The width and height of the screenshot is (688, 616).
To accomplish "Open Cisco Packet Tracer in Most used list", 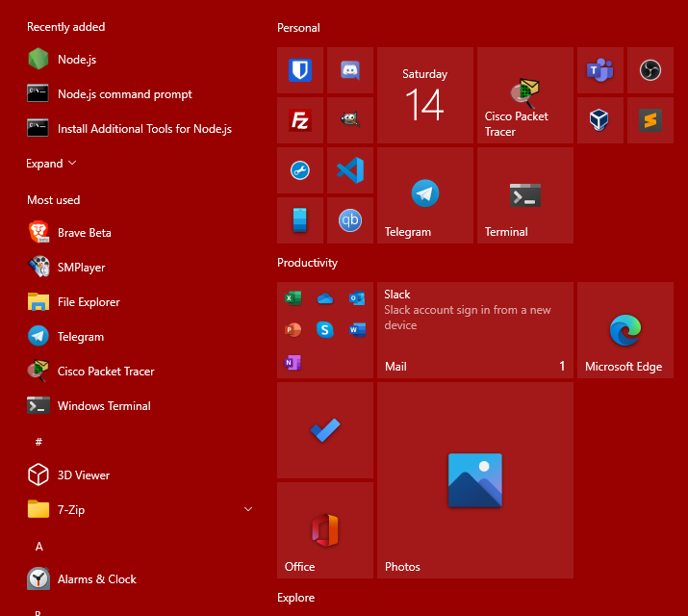I will [140, 372].
